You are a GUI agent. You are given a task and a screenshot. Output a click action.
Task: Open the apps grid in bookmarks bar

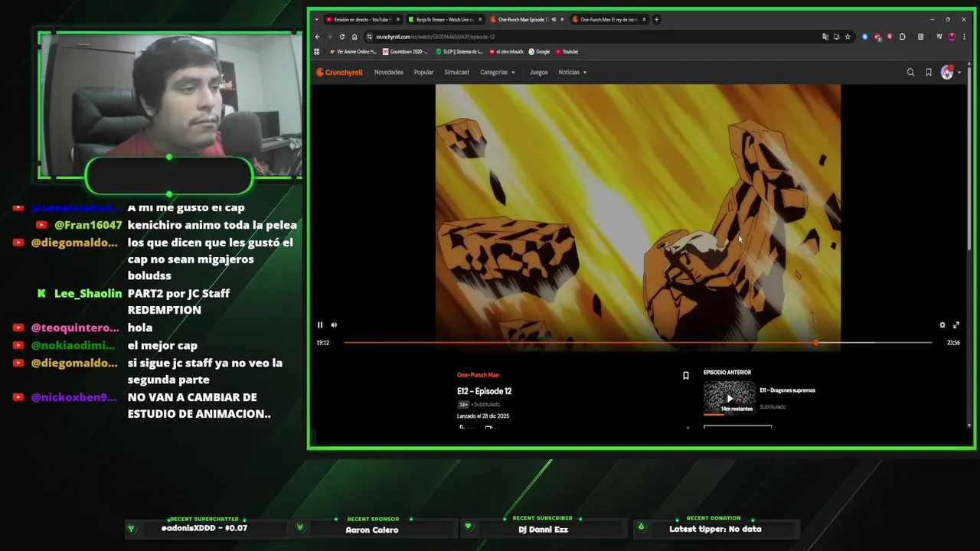coord(317,52)
